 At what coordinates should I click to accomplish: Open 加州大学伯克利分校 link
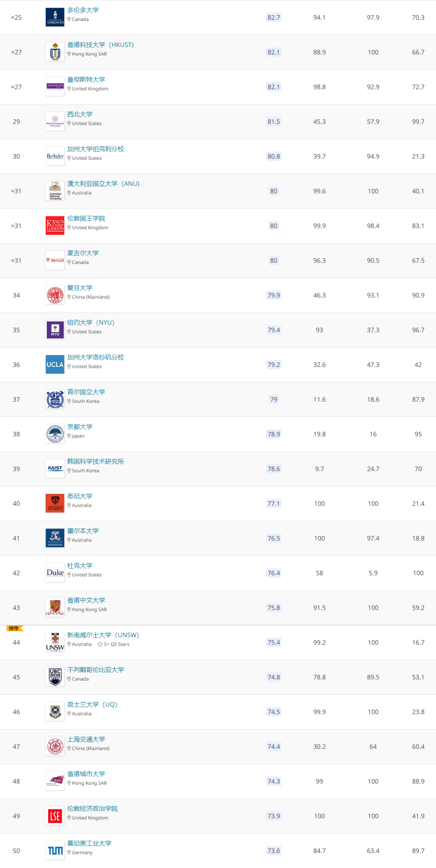coord(96,149)
